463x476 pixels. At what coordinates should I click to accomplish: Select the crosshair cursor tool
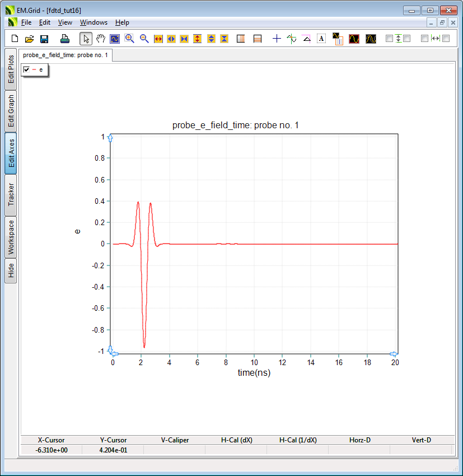click(x=276, y=38)
